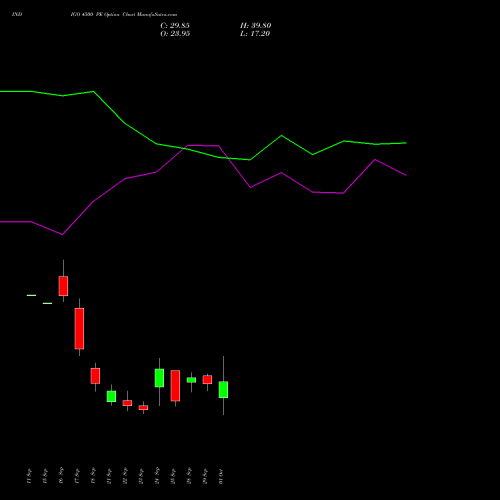
Task: Select the tall red candlestick above 17 Sep
Action: pos(79,328)
